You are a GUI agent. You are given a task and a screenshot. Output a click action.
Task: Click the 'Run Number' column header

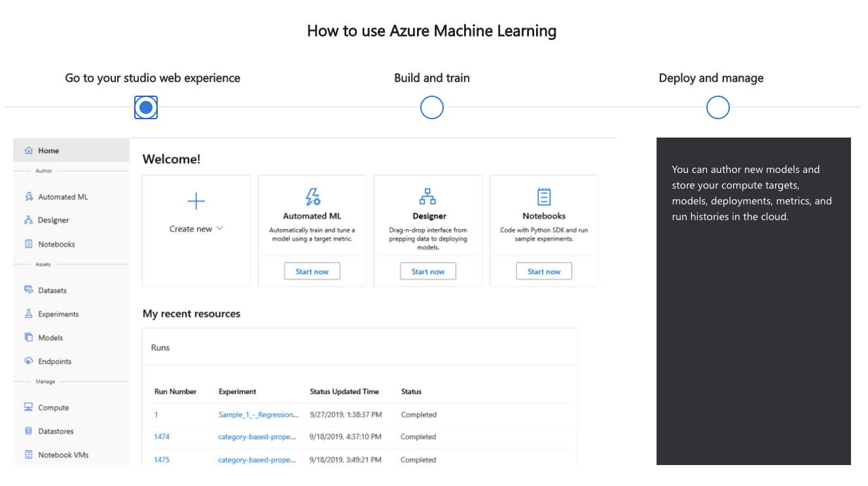[175, 392]
